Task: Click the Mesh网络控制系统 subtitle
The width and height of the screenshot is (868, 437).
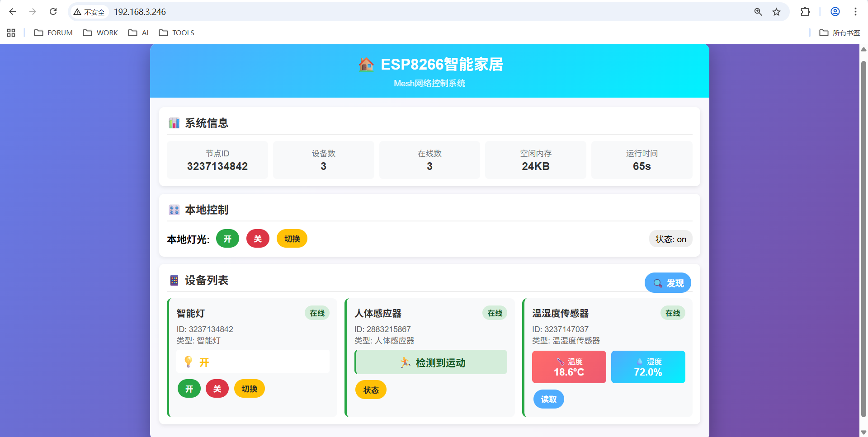Action: (x=429, y=83)
